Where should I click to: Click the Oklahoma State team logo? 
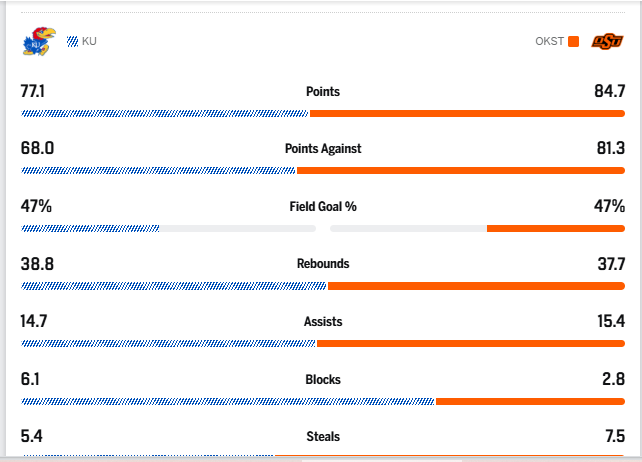tap(606, 41)
